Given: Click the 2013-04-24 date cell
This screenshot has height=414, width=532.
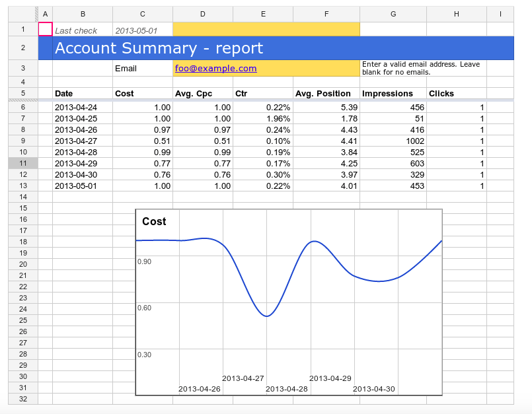Looking at the screenshot, I should [83, 107].
